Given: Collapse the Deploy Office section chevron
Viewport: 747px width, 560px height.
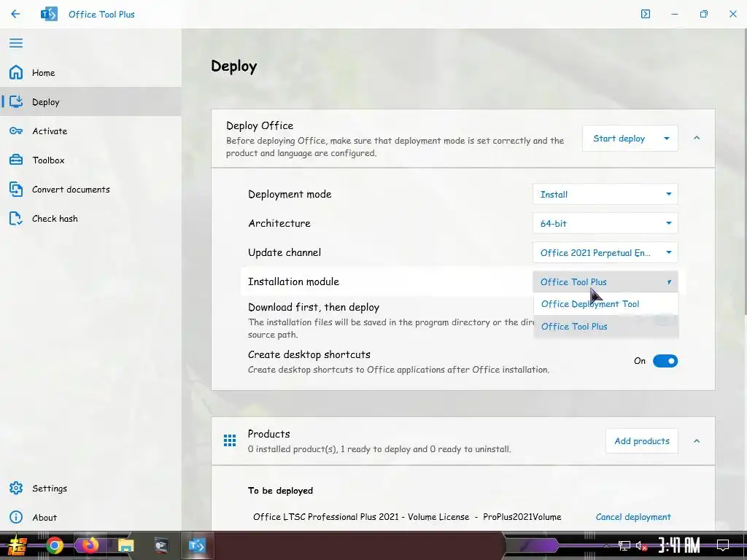Looking at the screenshot, I should (697, 138).
